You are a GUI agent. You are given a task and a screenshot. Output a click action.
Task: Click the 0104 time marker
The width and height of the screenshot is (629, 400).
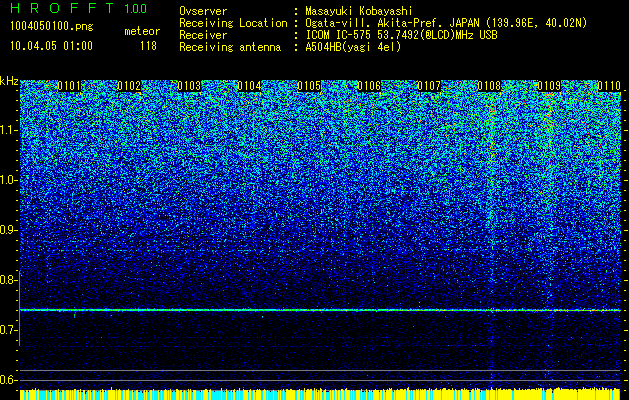click(249, 86)
